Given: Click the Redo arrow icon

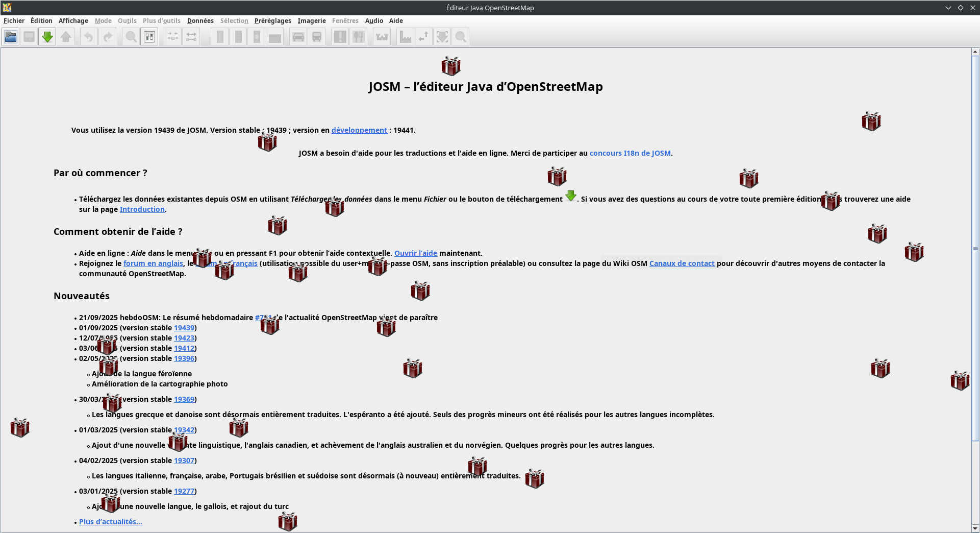Looking at the screenshot, I should click(x=108, y=37).
